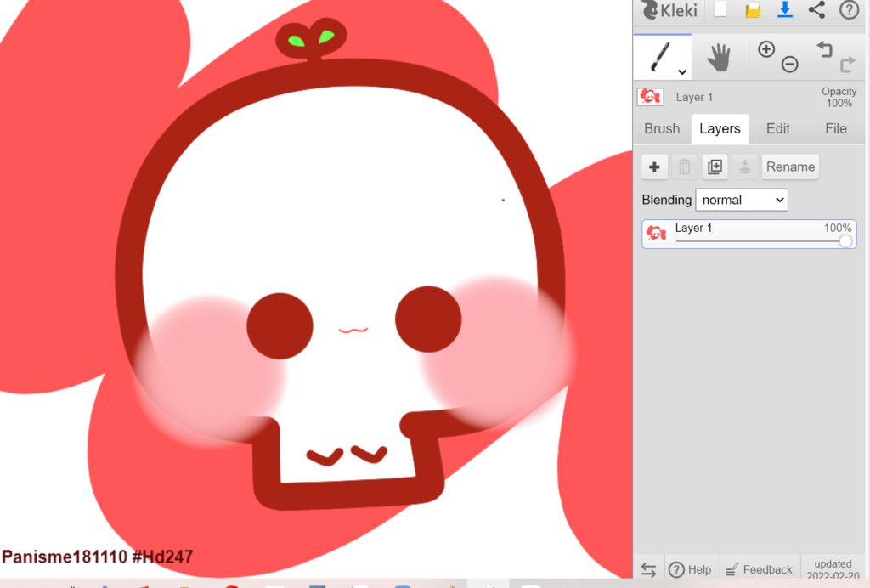
Task: Click the updated date text
Action: click(833, 569)
